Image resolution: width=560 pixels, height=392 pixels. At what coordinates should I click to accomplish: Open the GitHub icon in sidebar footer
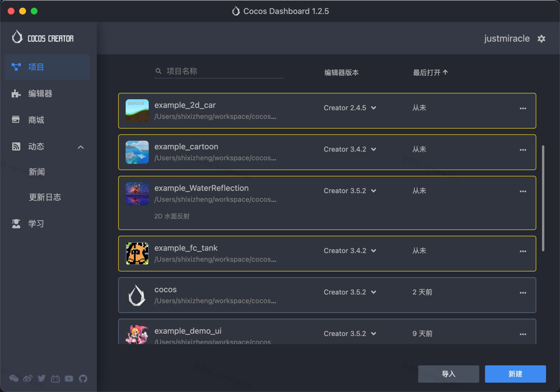tap(83, 379)
